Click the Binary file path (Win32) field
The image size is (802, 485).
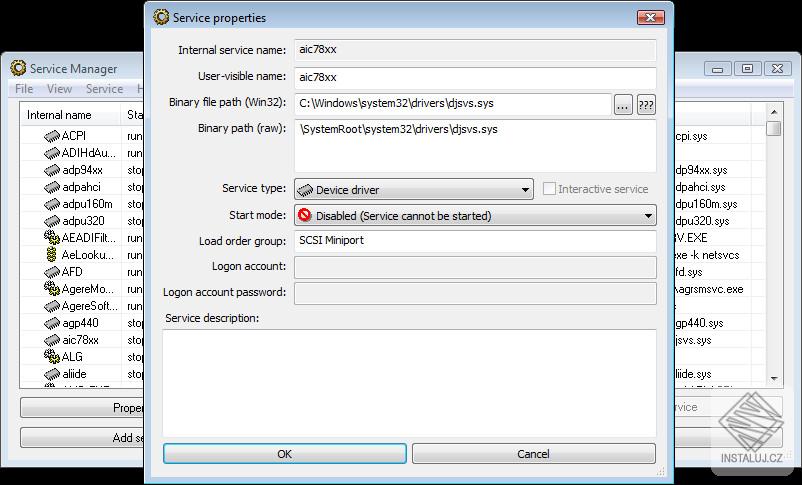[x=453, y=104]
